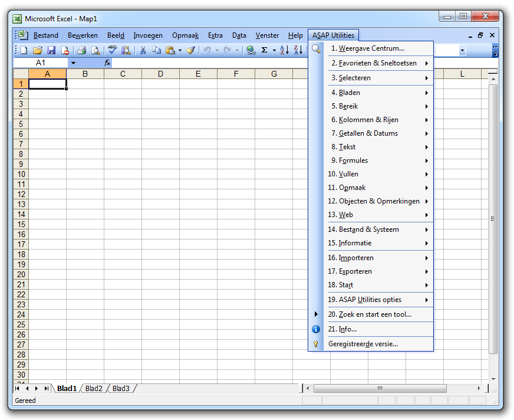The height and width of the screenshot is (420, 514).
Task: Click the magnifier icon beside Weergave Centrum
Action: pos(316,48)
